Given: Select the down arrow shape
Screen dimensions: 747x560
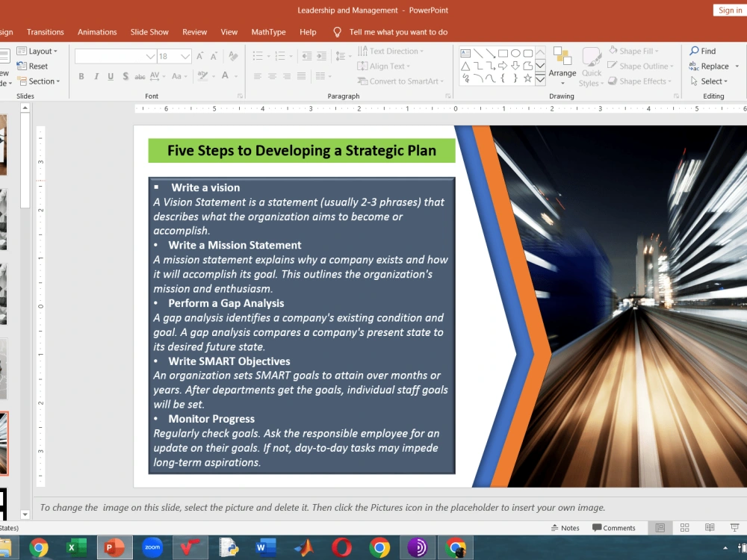Looking at the screenshot, I should tap(515, 66).
